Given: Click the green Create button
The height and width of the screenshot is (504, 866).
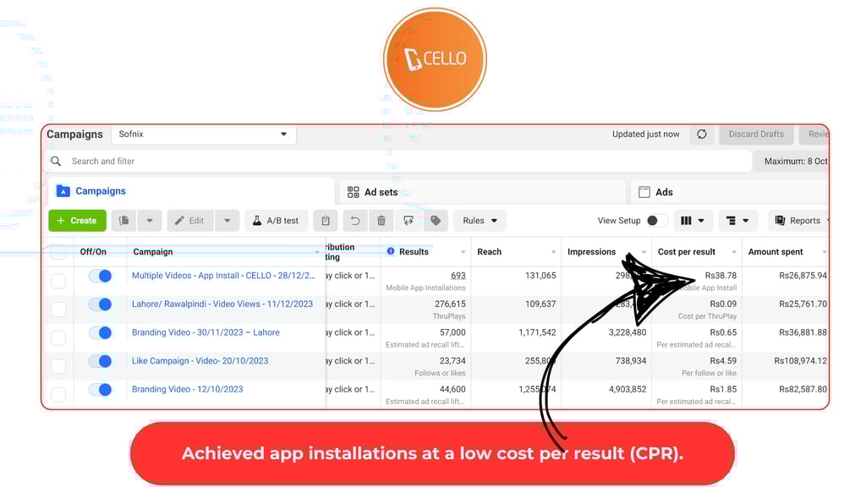Looking at the screenshot, I should pyautogui.click(x=77, y=220).
